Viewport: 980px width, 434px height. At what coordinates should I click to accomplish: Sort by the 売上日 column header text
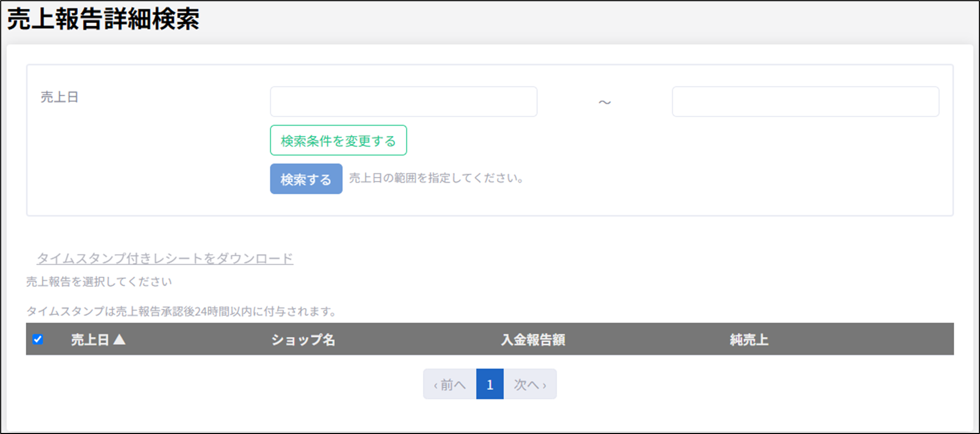coord(90,340)
